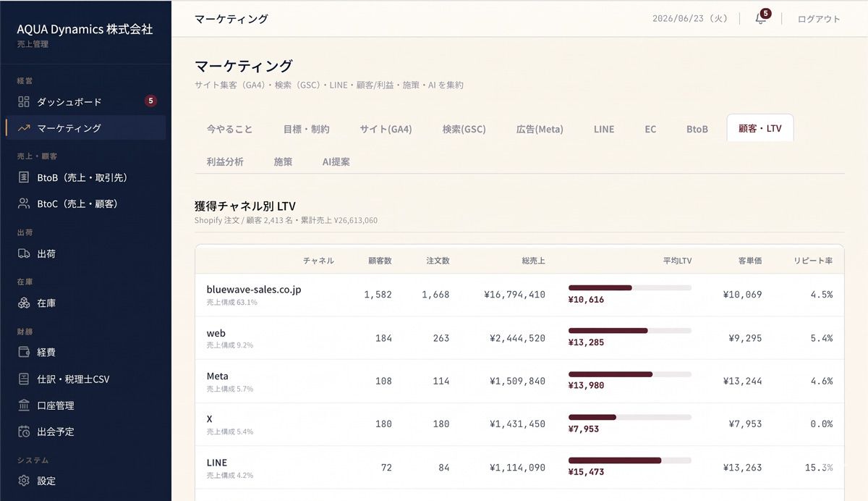
Task: Click the red 5 badge on ダッシュボード
Action: tap(150, 101)
